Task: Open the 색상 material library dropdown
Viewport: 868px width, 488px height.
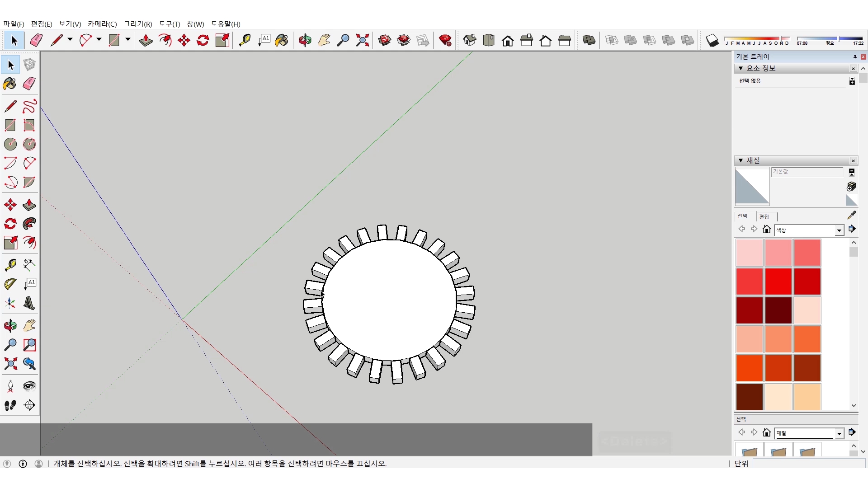Action: tap(839, 230)
